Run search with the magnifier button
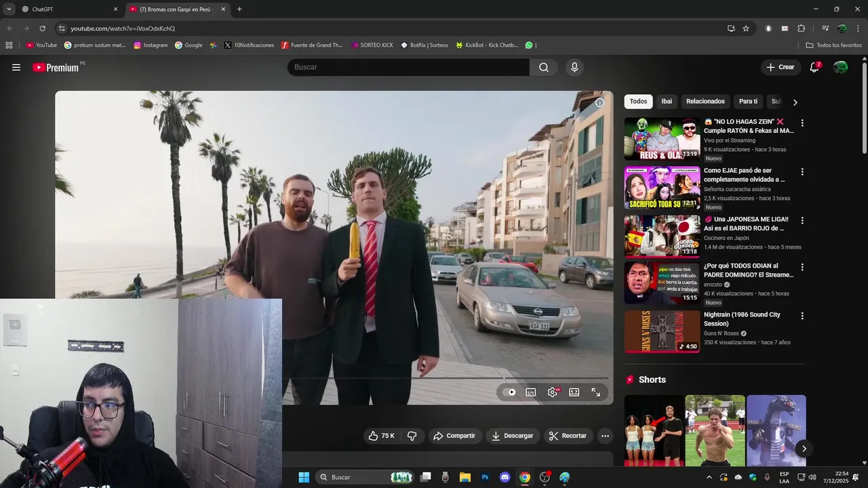The image size is (868, 488). (544, 67)
